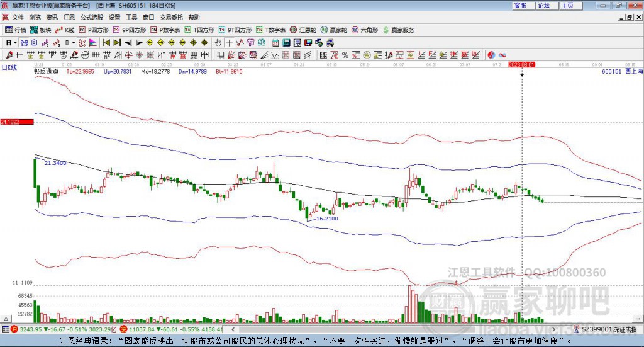
Task: Open the 公式选股 menu
Action: click(x=92, y=17)
